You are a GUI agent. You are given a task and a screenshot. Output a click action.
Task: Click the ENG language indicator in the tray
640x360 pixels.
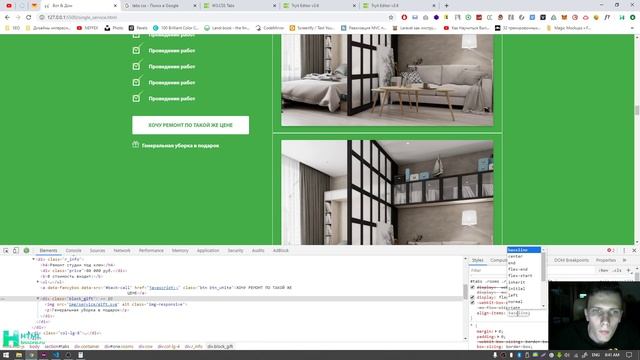point(596,355)
